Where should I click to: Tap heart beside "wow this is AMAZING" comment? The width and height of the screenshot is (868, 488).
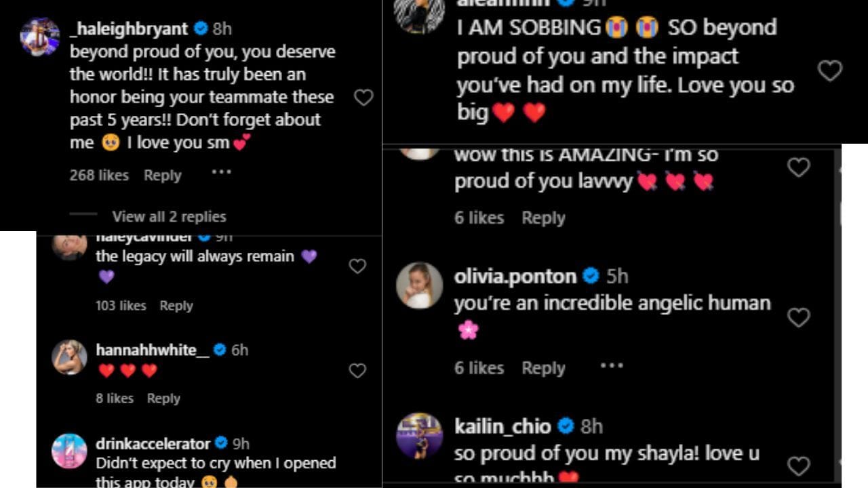[x=798, y=167]
